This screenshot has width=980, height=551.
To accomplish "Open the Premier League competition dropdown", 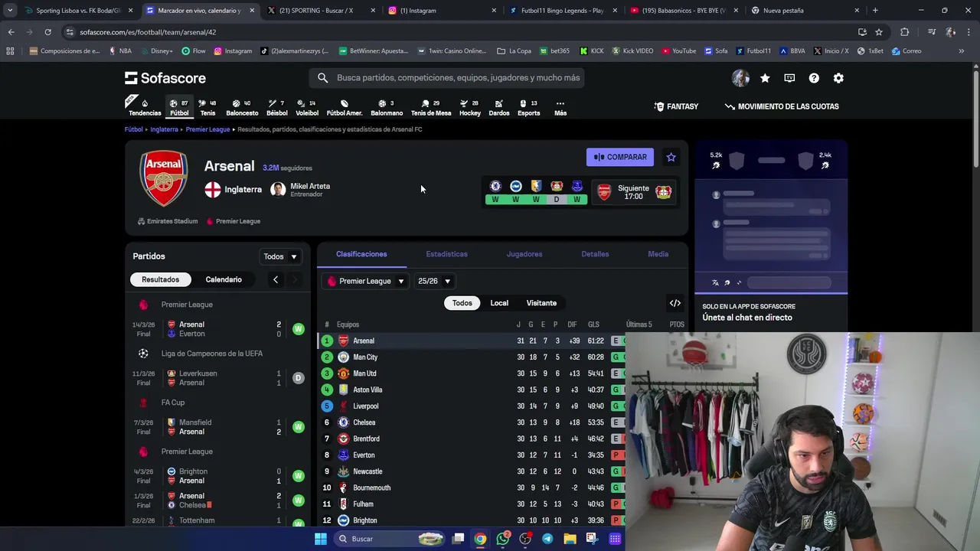I will pyautogui.click(x=365, y=281).
